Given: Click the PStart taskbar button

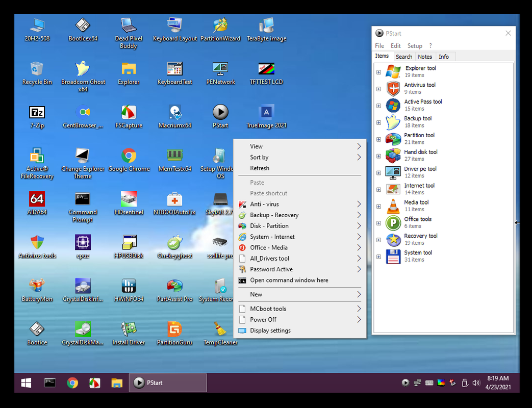Looking at the screenshot, I should pyautogui.click(x=168, y=383).
